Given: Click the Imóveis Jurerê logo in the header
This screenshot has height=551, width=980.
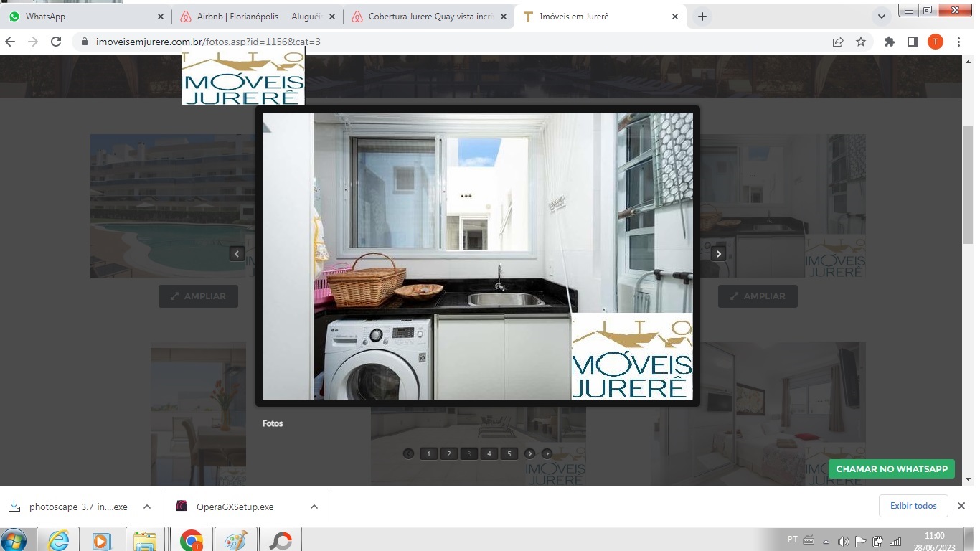Looking at the screenshot, I should (x=242, y=79).
